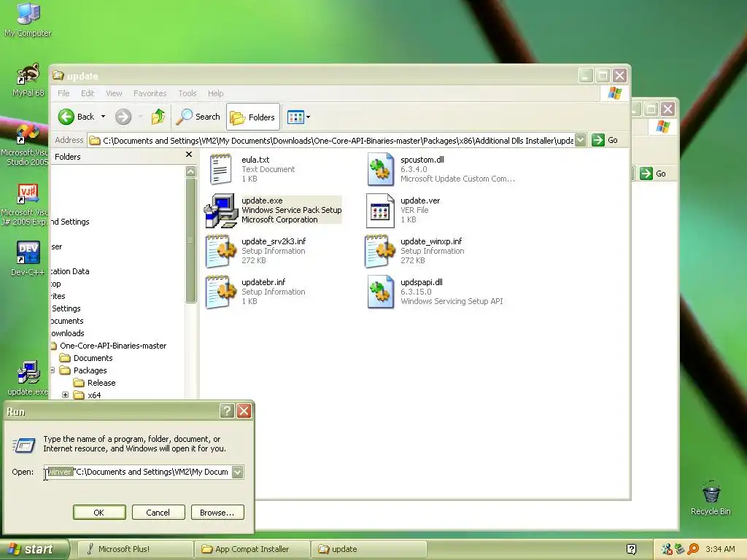Click the Go button in update window
This screenshot has height=560, width=747.
pos(605,140)
